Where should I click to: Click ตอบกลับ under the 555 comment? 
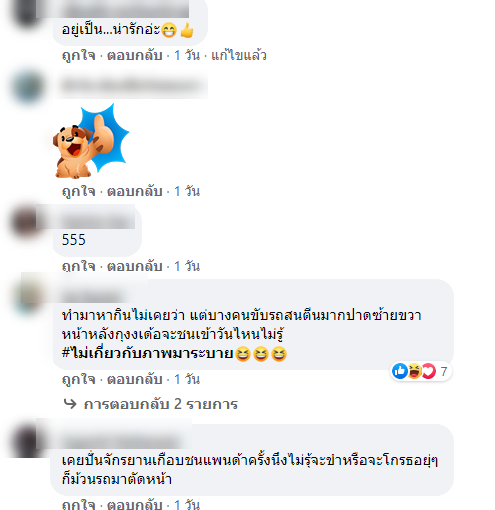(x=134, y=266)
